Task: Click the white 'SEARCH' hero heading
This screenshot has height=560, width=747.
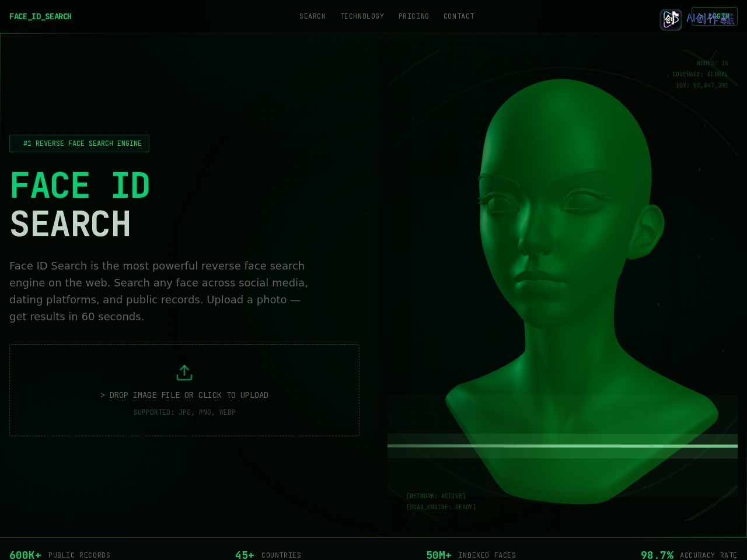Action: pos(70,224)
